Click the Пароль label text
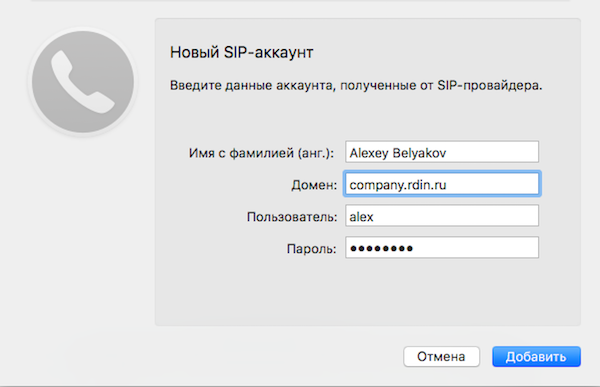 311,249
